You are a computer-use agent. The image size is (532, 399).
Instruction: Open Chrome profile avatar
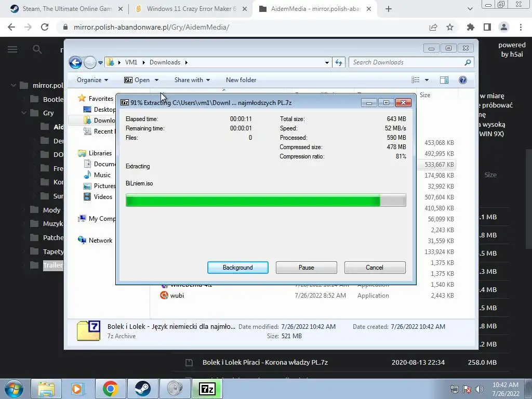[504, 27]
